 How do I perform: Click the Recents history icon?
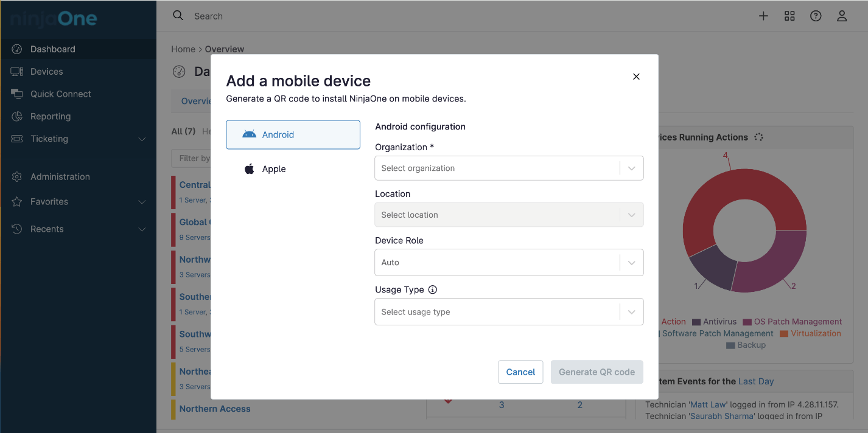click(x=17, y=229)
